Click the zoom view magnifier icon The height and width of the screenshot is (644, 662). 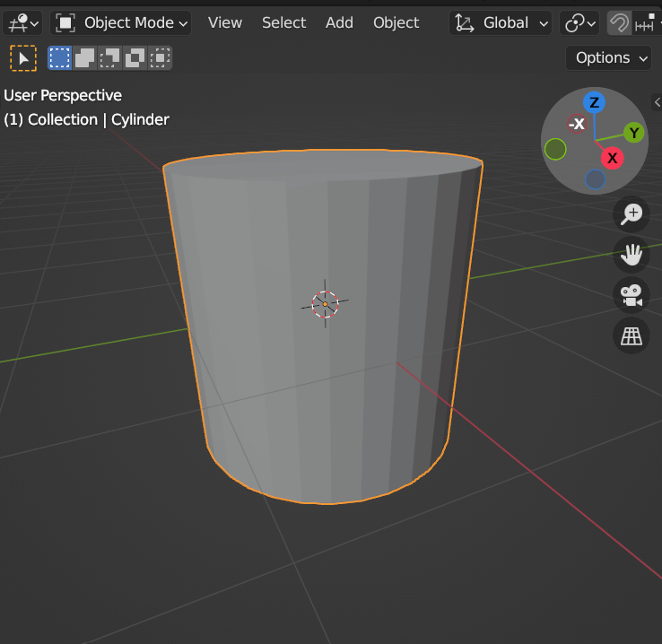coord(632,214)
